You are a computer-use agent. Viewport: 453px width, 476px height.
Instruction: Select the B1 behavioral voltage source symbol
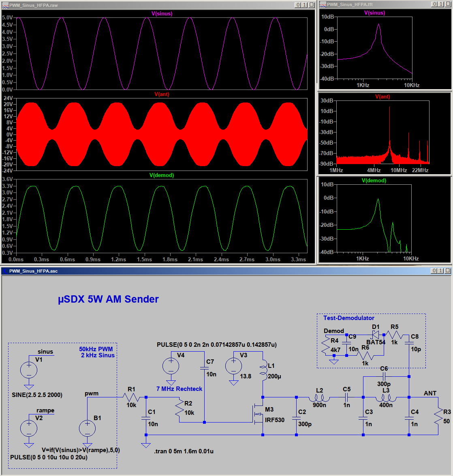pos(87,429)
